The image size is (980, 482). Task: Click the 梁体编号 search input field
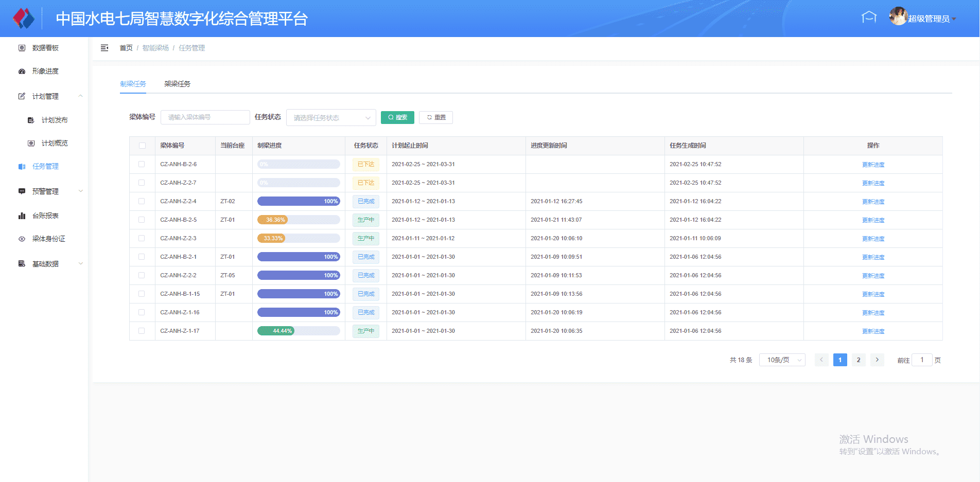tap(205, 117)
